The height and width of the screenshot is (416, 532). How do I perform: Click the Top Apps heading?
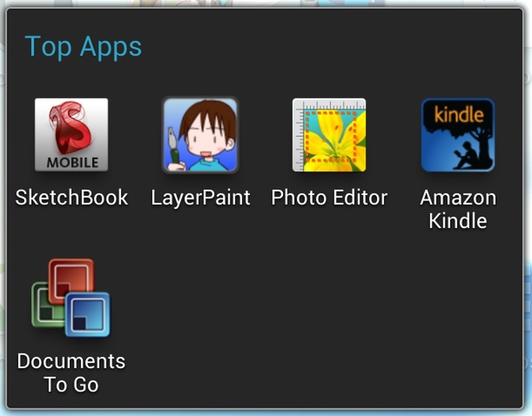[83, 47]
